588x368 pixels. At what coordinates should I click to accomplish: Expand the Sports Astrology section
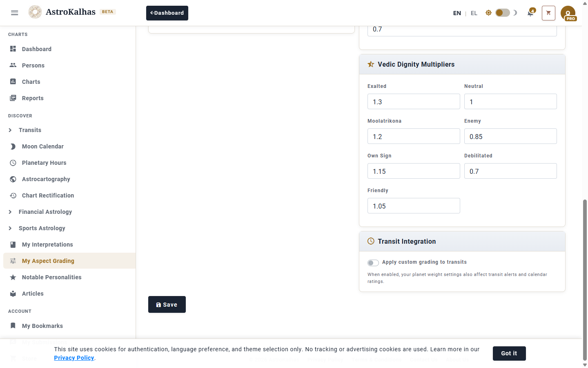click(x=10, y=228)
